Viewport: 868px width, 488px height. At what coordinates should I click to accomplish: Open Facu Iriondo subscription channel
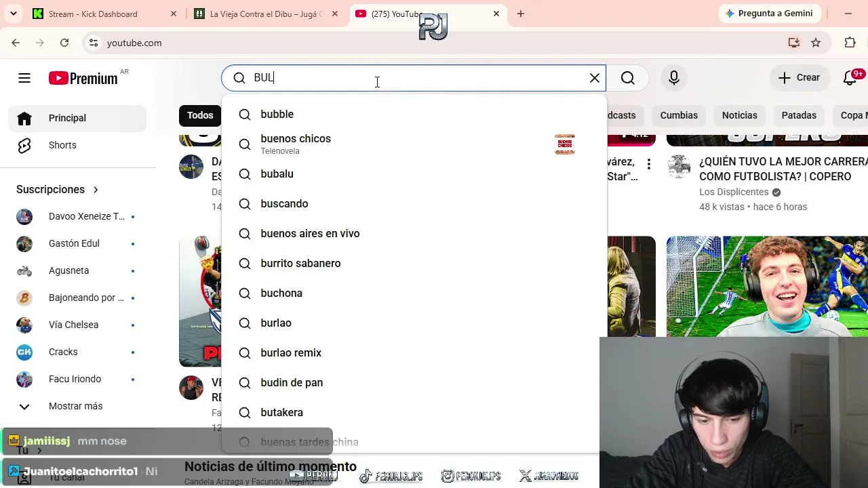(x=77, y=379)
